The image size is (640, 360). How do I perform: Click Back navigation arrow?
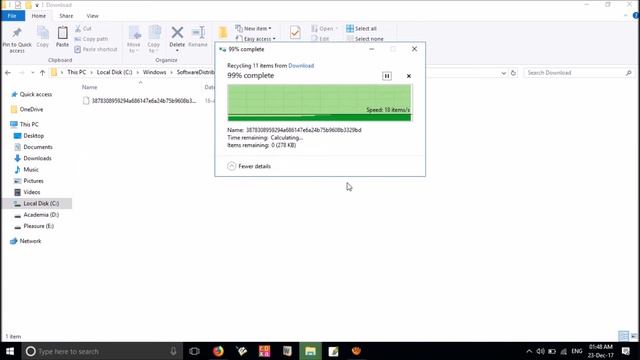coord(8,73)
